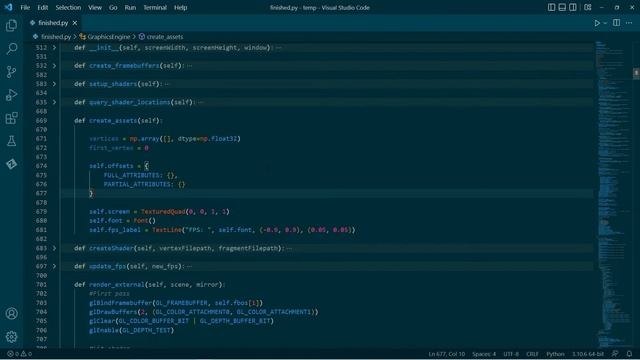
Task: Select the finished.py editor tab
Action: coord(53,23)
